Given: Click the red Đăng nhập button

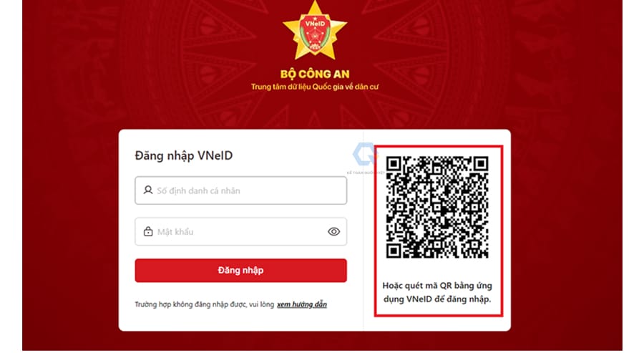Looking at the screenshot, I should click(x=240, y=271).
